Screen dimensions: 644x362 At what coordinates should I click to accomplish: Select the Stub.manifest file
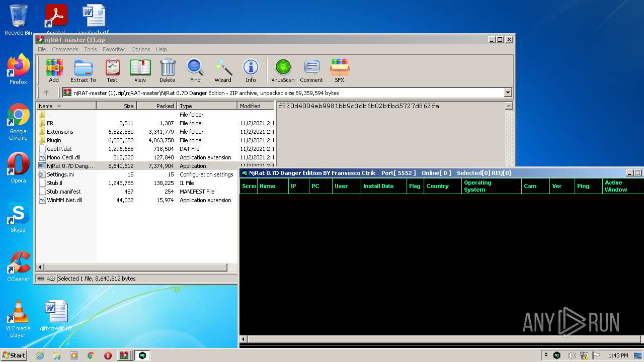(x=137, y=192)
